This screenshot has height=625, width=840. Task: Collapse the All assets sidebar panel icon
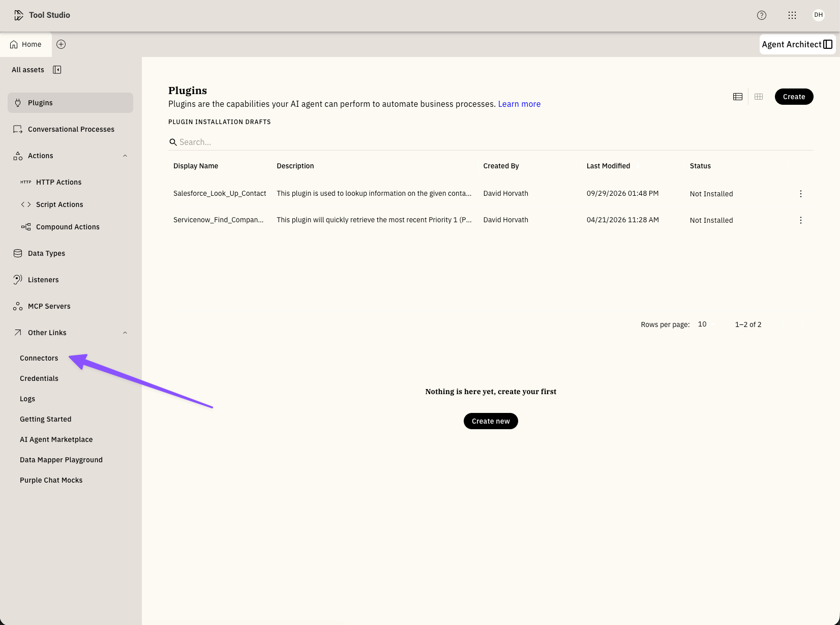[x=57, y=70]
